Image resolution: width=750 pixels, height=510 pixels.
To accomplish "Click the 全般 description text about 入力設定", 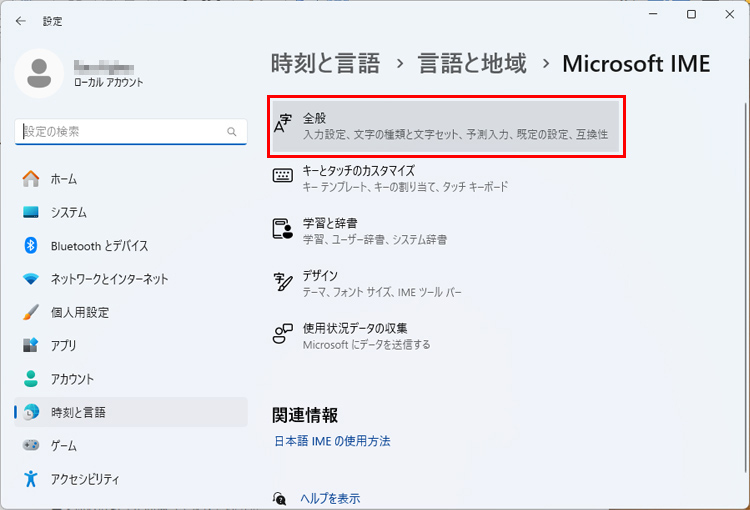I will click(x=455, y=134).
